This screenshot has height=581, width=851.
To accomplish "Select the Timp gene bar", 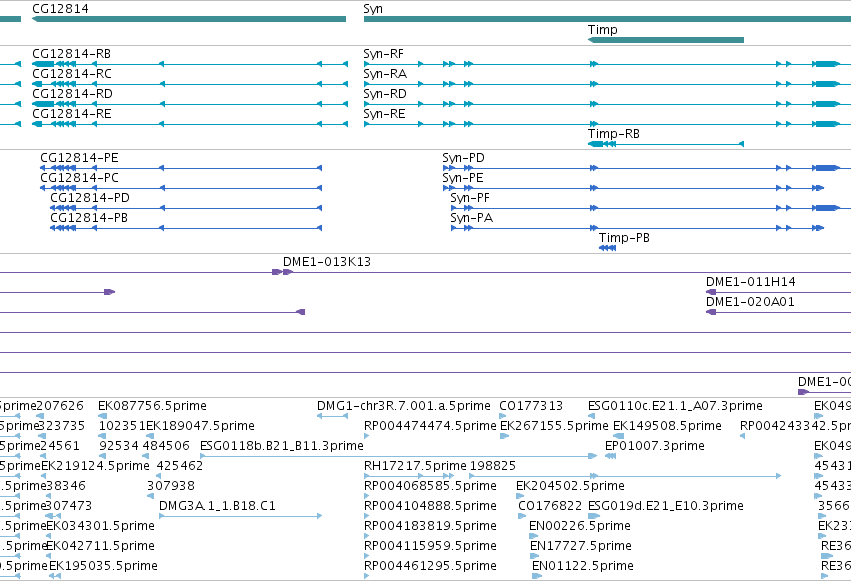I will (x=665, y=40).
